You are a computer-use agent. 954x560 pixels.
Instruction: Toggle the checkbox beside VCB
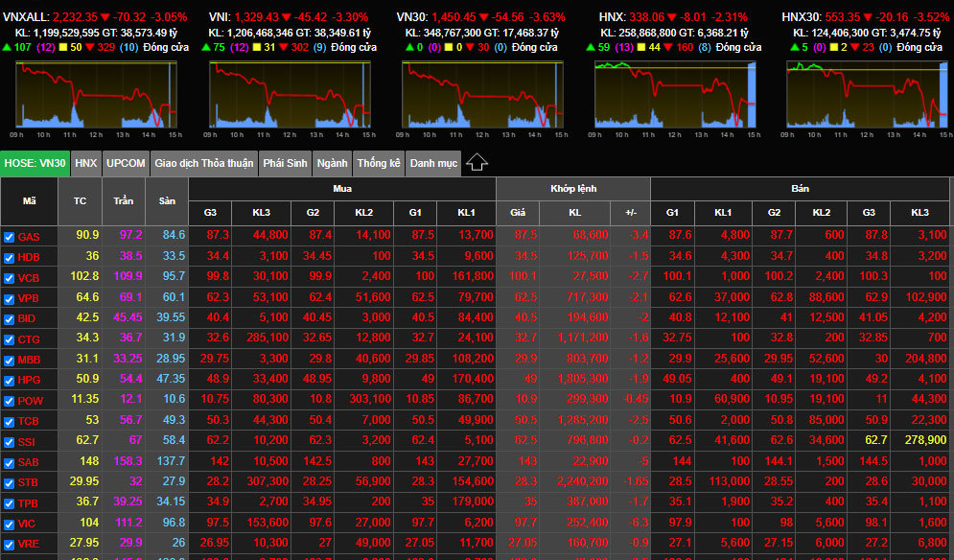click(9, 277)
